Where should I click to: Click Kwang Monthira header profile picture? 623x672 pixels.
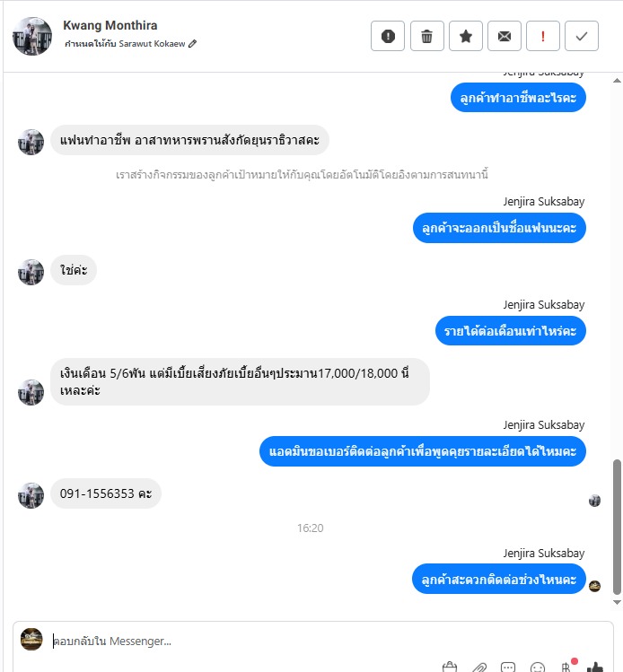point(32,37)
